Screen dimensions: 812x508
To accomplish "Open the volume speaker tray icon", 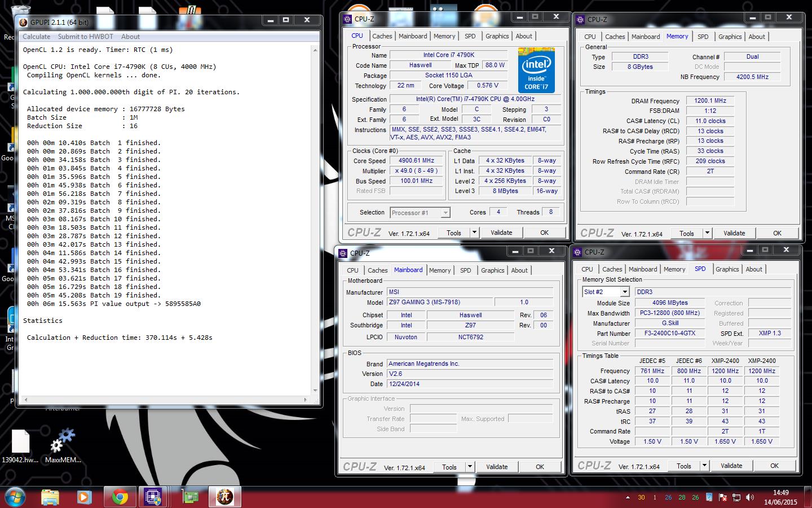I will click(750, 497).
